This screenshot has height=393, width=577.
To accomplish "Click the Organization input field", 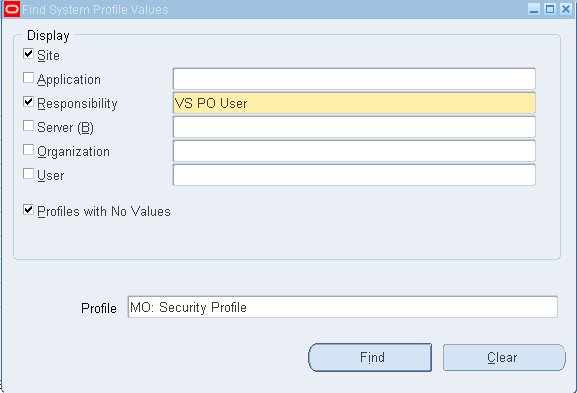I will [354, 151].
